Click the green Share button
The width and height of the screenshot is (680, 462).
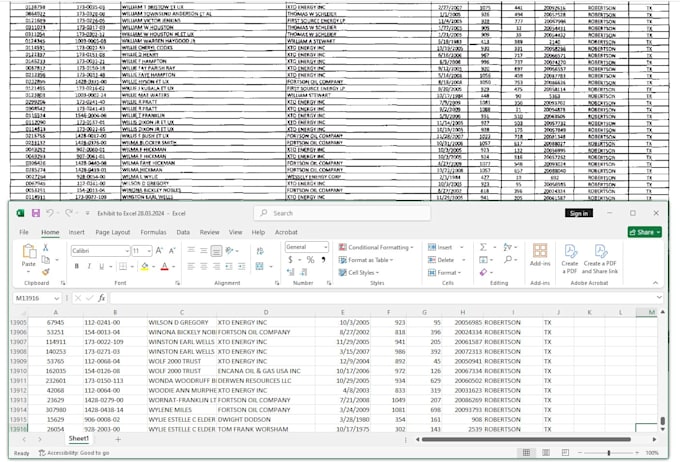[x=644, y=232]
